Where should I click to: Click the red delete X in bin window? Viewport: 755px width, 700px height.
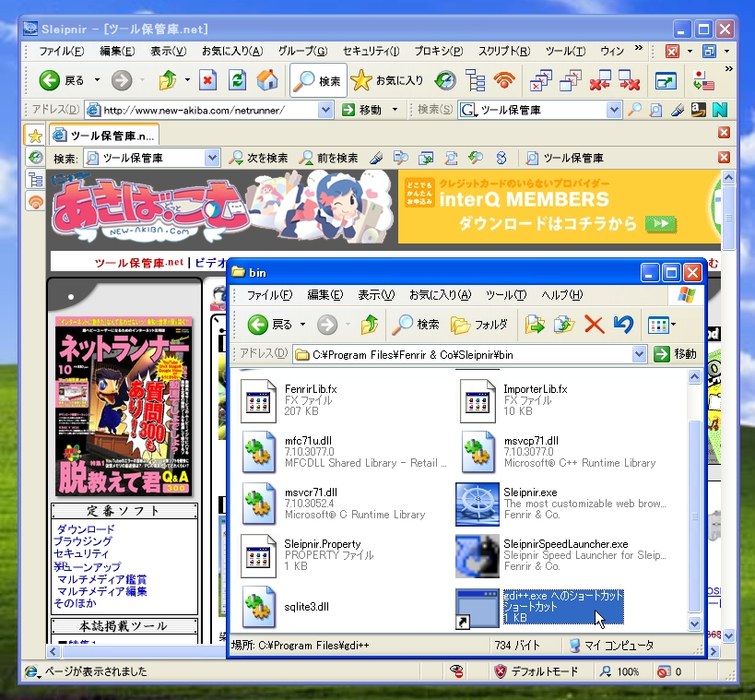pos(594,325)
